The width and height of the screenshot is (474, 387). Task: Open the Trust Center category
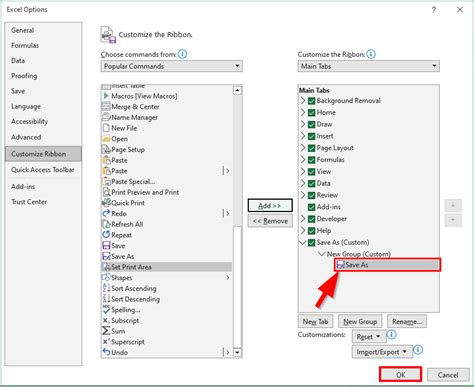pos(29,202)
